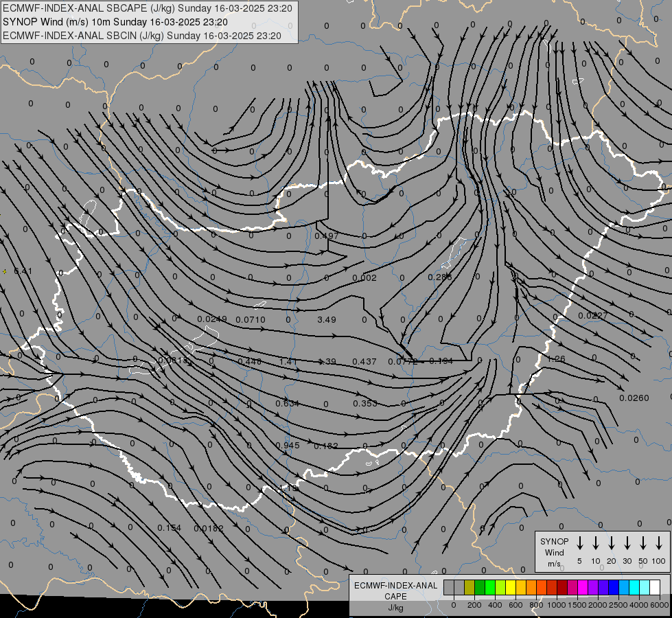Click the ECMWF-INDEX-ANAL SBCAPE title line
The height and width of the screenshot is (618, 672).
[x=148, y=8]
